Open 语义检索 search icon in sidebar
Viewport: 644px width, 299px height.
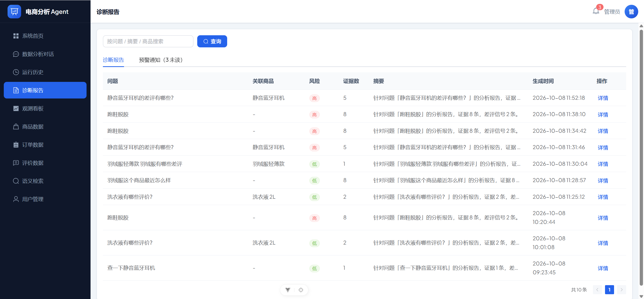pyautogui.click(x=16, y=181)
